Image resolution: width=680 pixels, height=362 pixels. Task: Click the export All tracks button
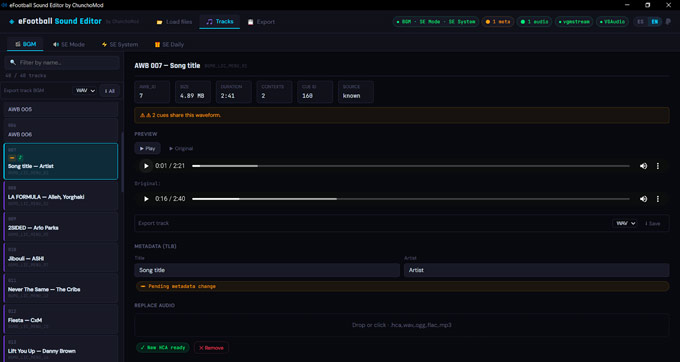click(x=110, y=91)
